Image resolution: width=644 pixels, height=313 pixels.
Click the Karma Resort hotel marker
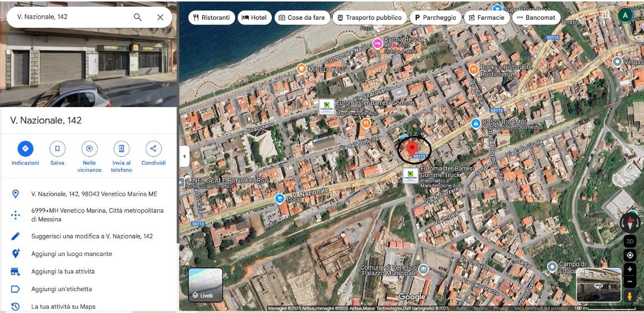[x=378, y=44]
